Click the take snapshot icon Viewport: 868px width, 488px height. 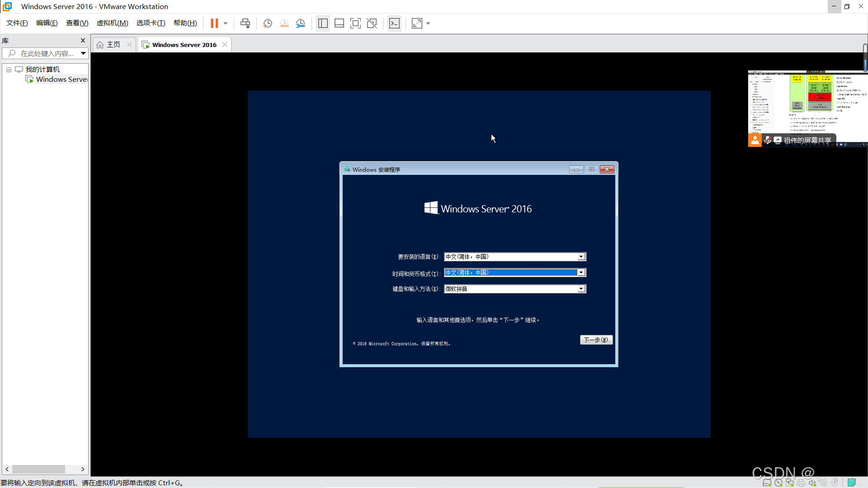268,23
